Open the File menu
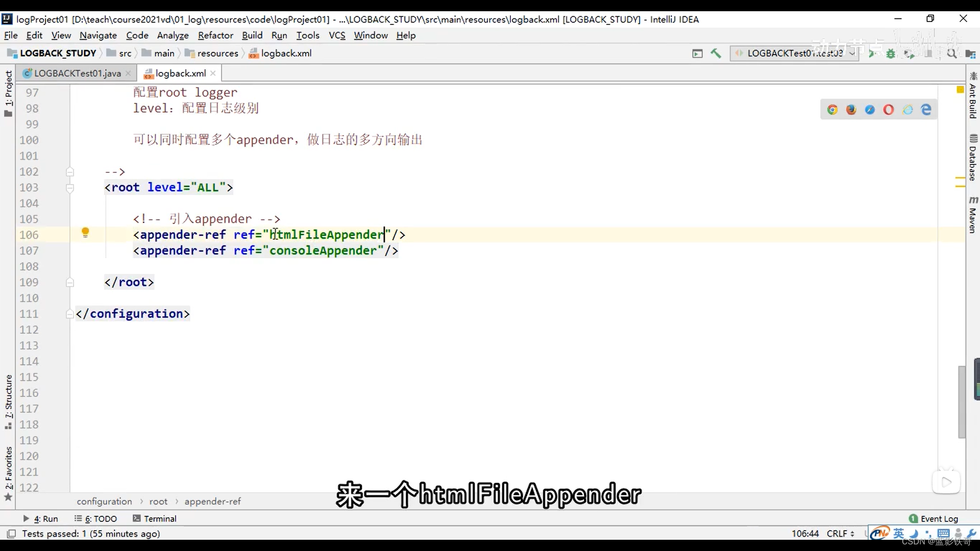Viewport: 980px width, 551px height. coord(11,35)
